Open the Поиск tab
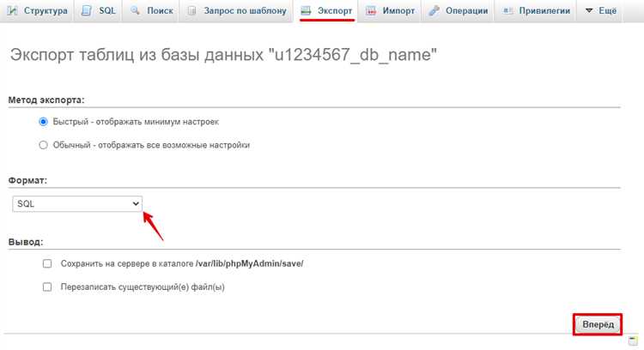644x350 pixels. pos(160,10)
